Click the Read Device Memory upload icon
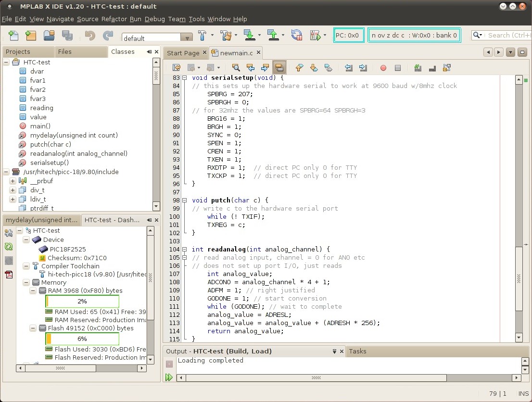This screenshot has width=532, height=402. tap(273, 35)
